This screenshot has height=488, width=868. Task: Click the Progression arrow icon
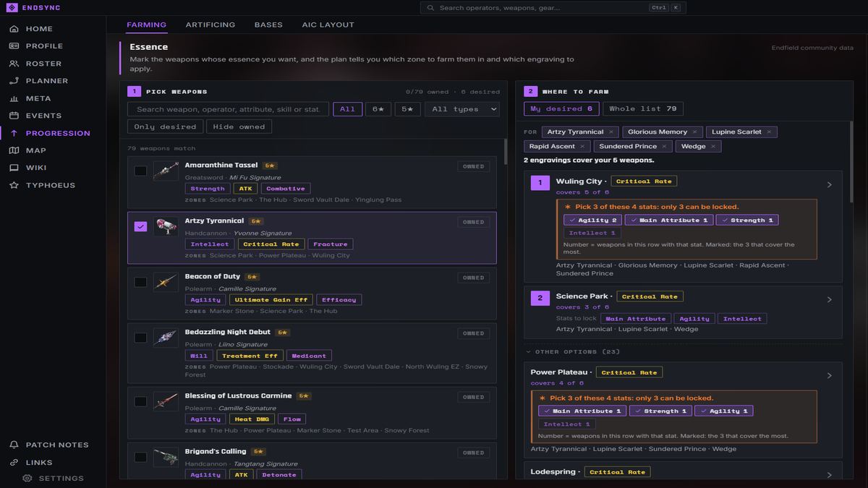[x=14, y=133]
